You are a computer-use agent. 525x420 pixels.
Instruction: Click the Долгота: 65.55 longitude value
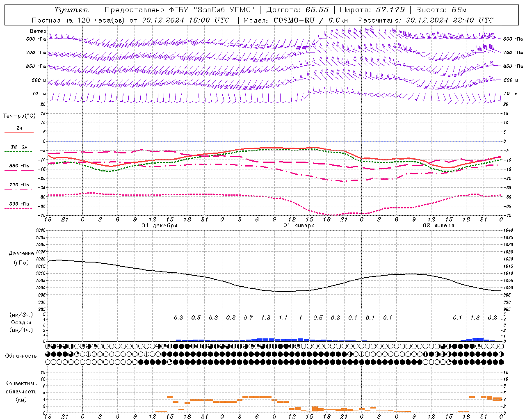pos(297,10)
